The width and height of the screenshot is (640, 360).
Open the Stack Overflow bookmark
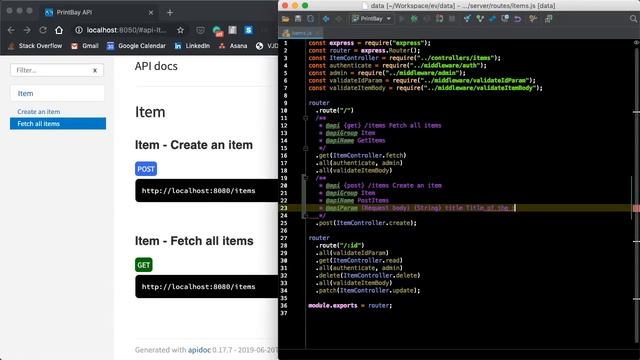pyautogui.click(x=35, y=46)
